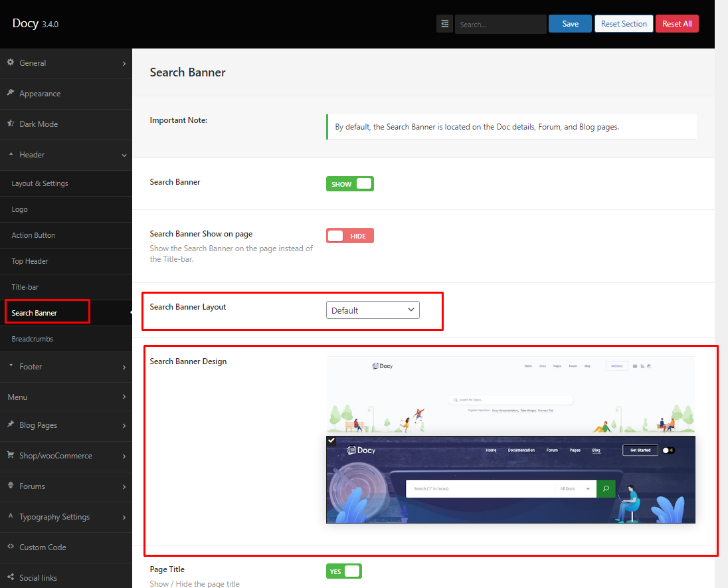The height and width of the screenshot is (588, 728).
Task: Turn off the Search Banner SHOW toggle
Action: pos(349,184)
